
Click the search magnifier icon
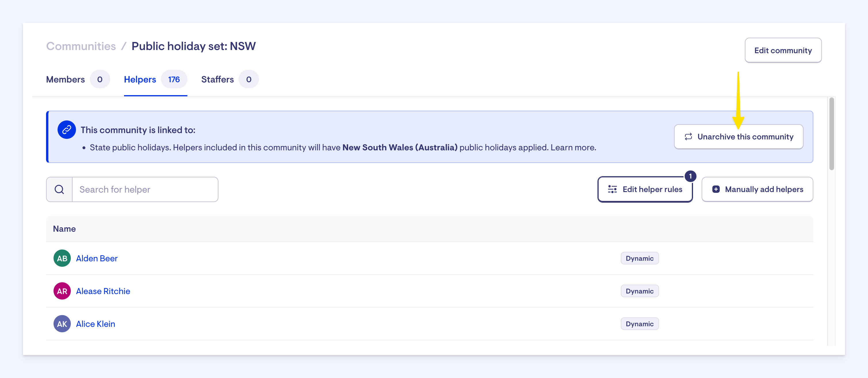[x=59, y=189]
